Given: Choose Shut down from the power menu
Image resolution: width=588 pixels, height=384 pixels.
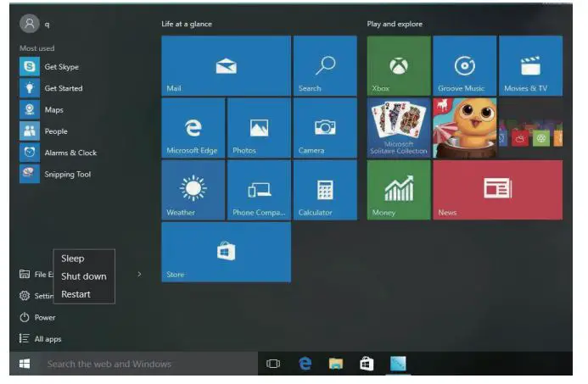Looking at the screenshot, I should (x=84, y=276).
